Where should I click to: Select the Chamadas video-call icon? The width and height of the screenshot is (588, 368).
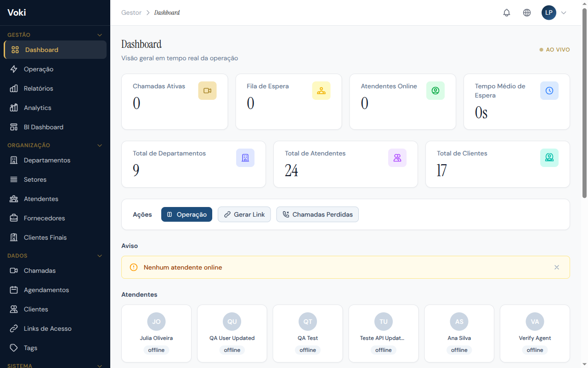pos(14,270)
